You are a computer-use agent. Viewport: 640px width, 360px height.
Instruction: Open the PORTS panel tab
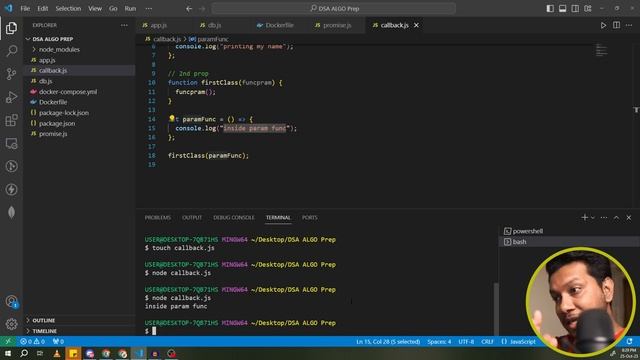coord(309,218)
